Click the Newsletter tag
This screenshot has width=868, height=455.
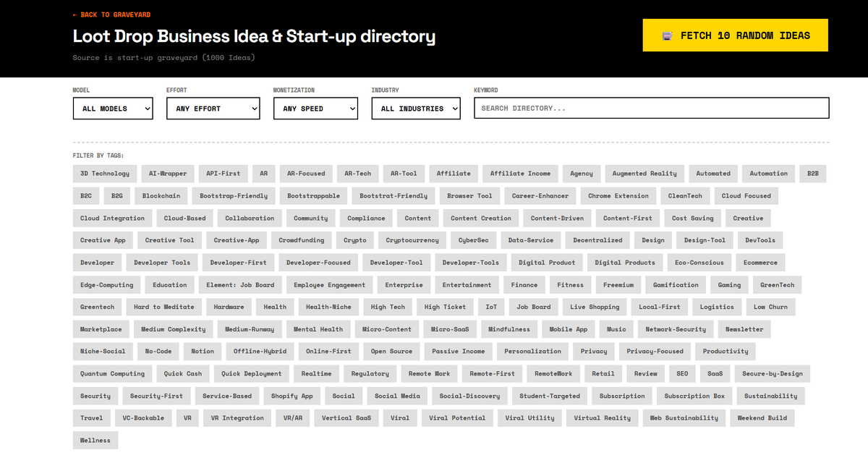click(744, 329)
